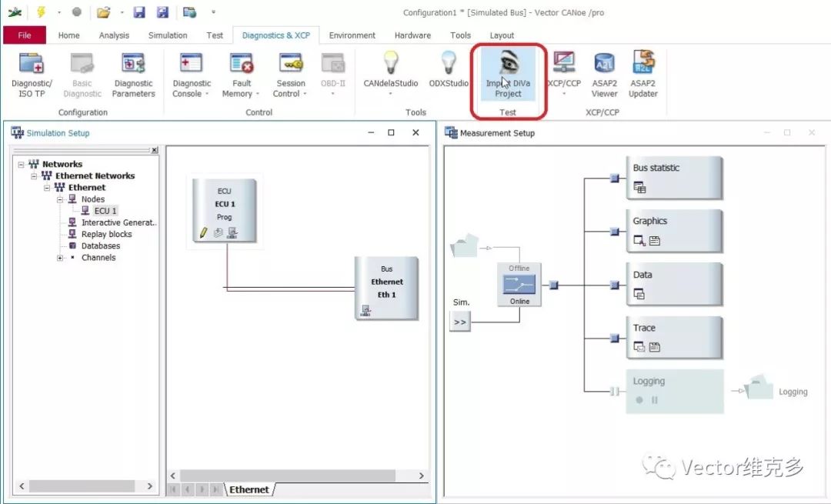This screenshot has height=504, width=831.
Task: Open Fault Memory
Action: pyautogui.click(x=241, y=75)
